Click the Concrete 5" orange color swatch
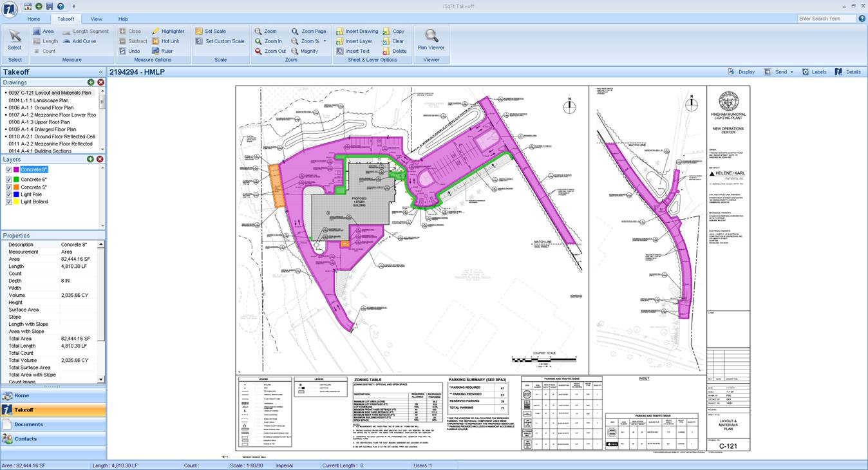This screenshot has height=470, width=868. click(x=16, y=187)
